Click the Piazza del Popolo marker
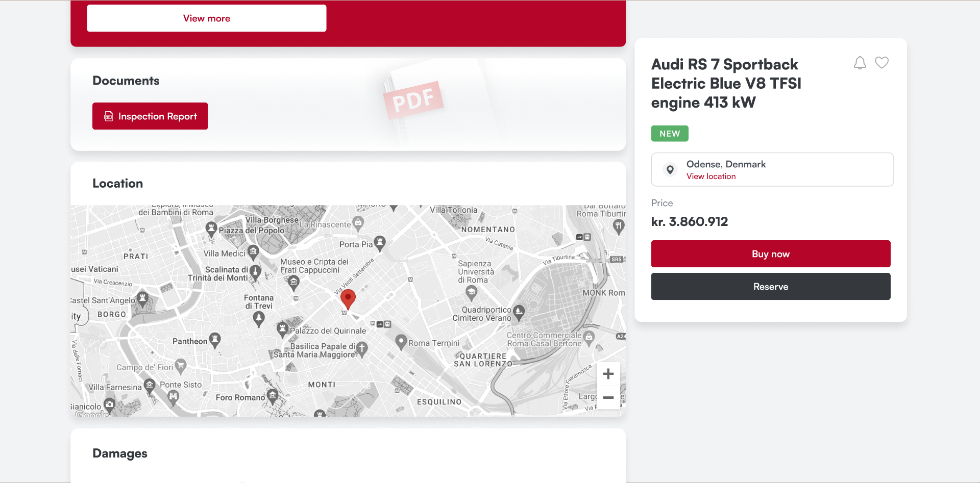 coord(211,229)
